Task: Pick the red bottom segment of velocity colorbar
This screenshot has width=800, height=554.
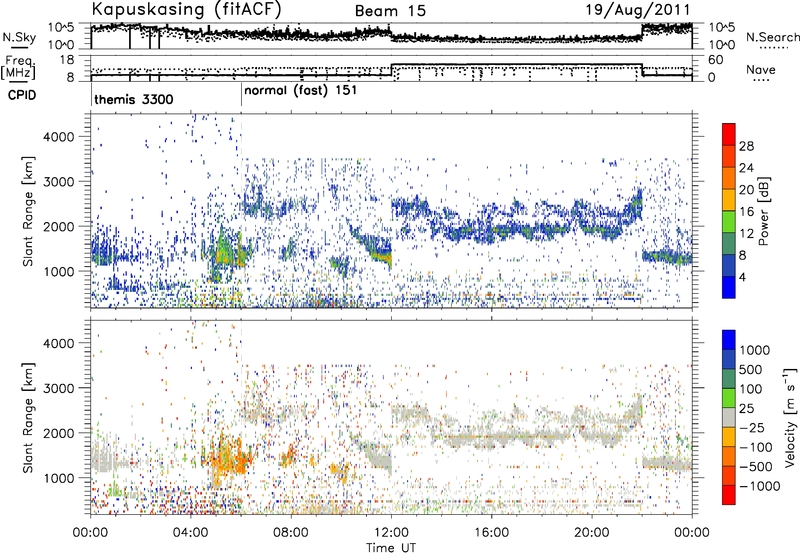Action: pos(729,495)
